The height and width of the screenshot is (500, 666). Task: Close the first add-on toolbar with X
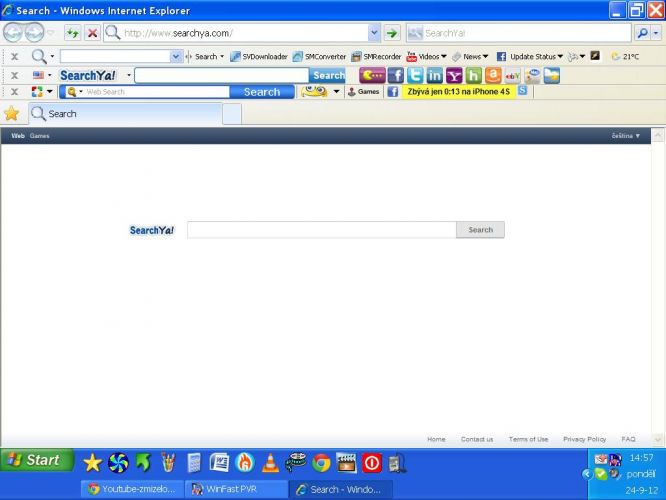tap(14, 56)
